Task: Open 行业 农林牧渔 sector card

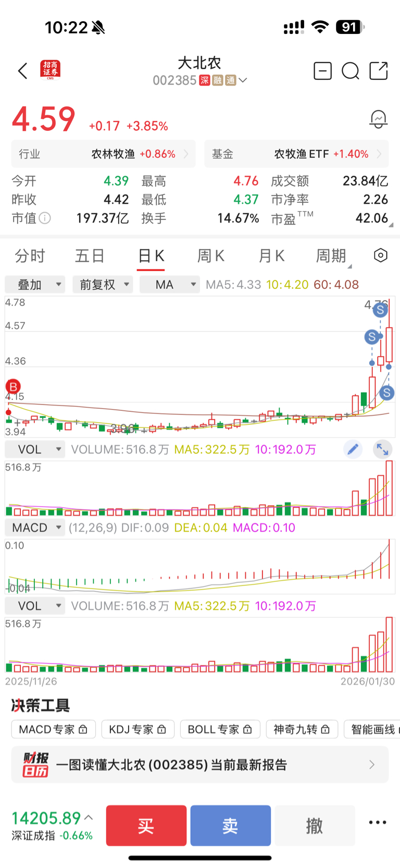Action: (104, 154)
